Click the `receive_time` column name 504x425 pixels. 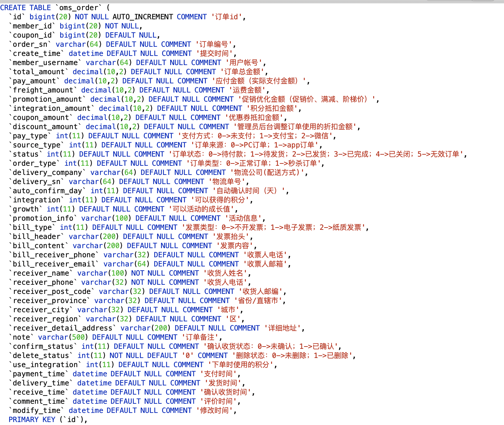click(39, 392)
